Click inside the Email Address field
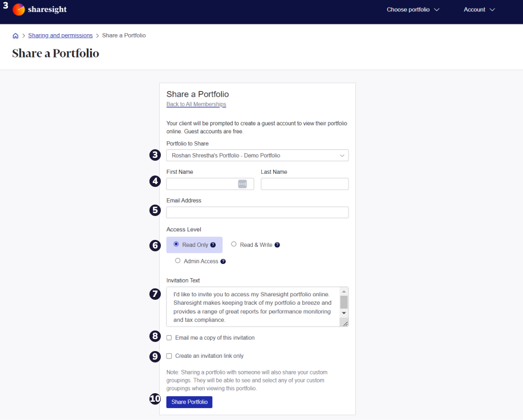 [x=257, y=212]
